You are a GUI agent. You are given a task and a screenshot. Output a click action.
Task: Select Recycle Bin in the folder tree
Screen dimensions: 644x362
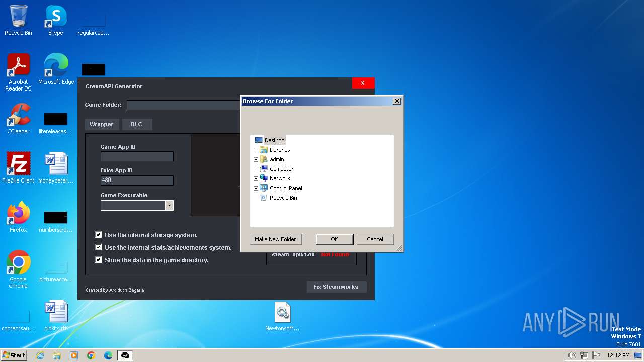pos(283,198)
